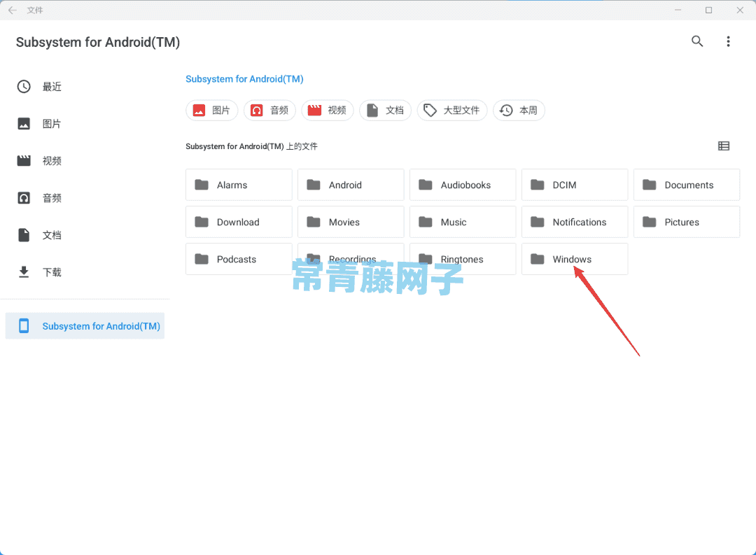Open 最近 in the sidebar
This screenshot has height=555, width=756.
point(52,87)
